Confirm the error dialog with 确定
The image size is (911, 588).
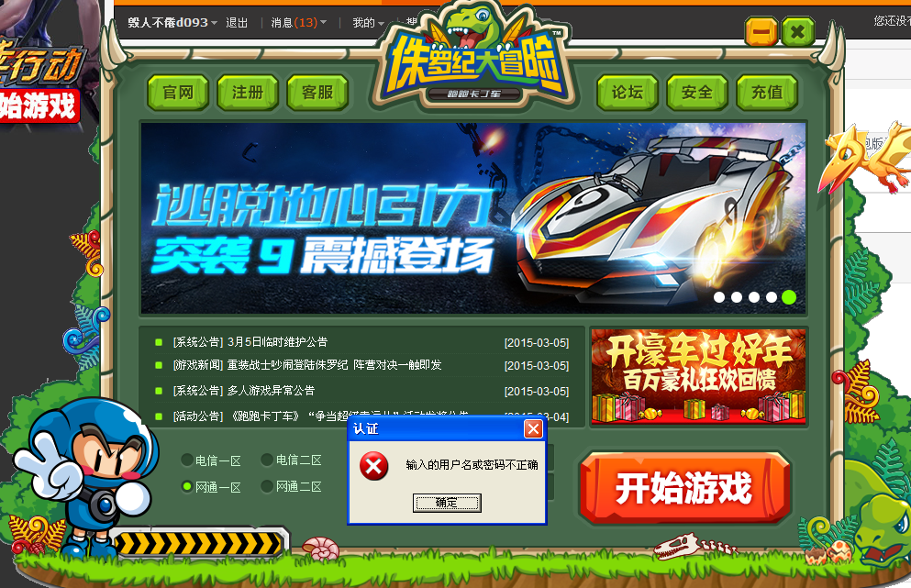pyautogui.click(x=447, y=503)
